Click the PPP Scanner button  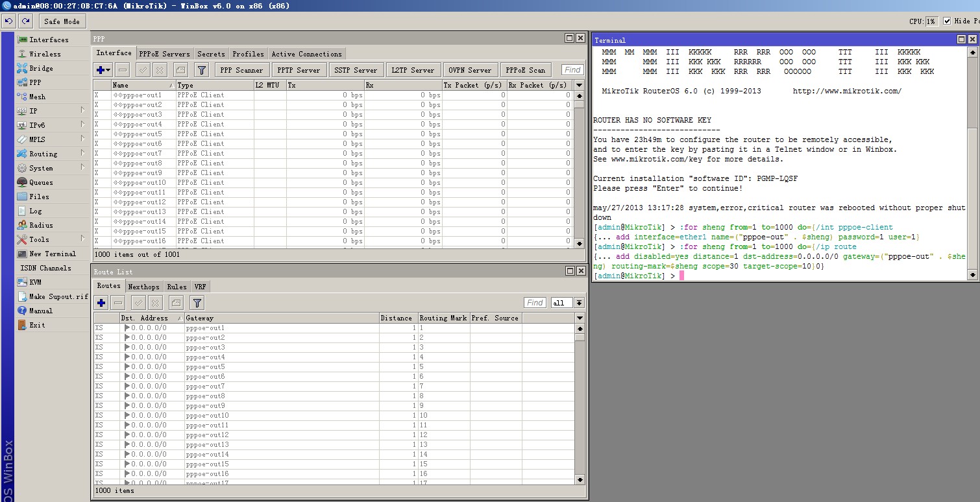click(241, 70)
